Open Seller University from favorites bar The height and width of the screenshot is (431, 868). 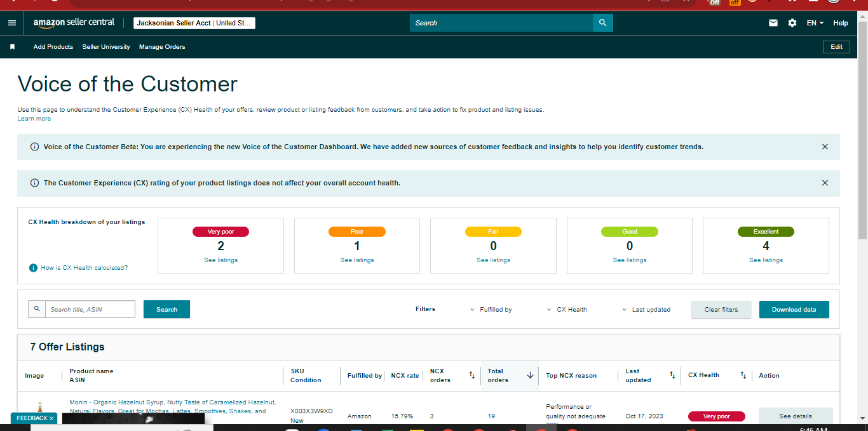(x=106, y=47)
